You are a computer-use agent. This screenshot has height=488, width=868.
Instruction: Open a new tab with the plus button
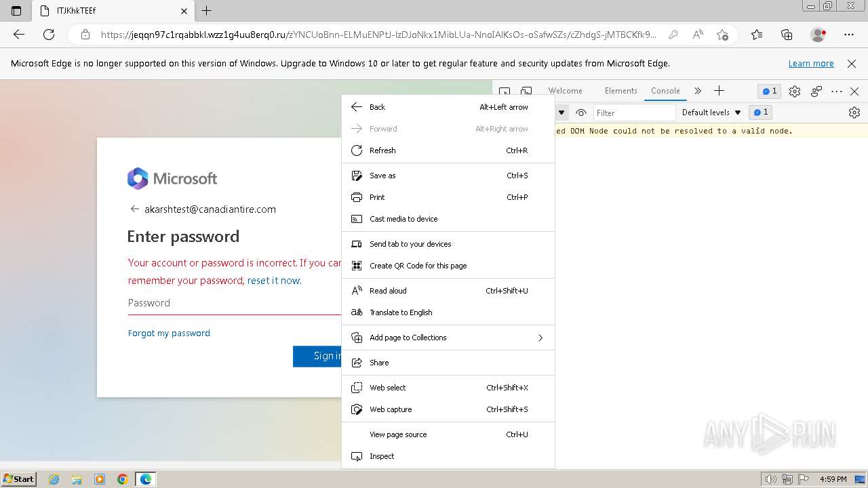pos(207,11)
